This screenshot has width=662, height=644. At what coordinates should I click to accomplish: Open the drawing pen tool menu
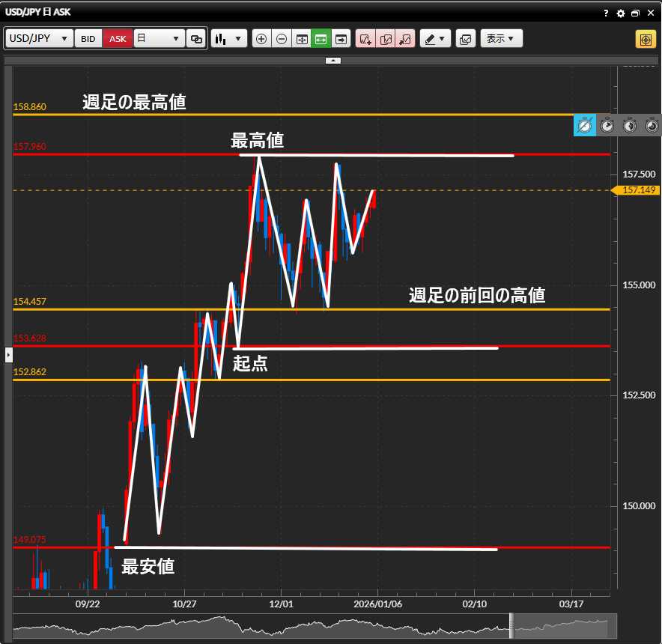click(434, 39)
